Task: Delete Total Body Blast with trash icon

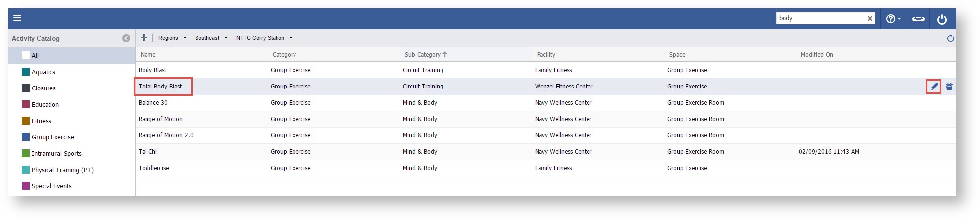Action: [949, 87]
